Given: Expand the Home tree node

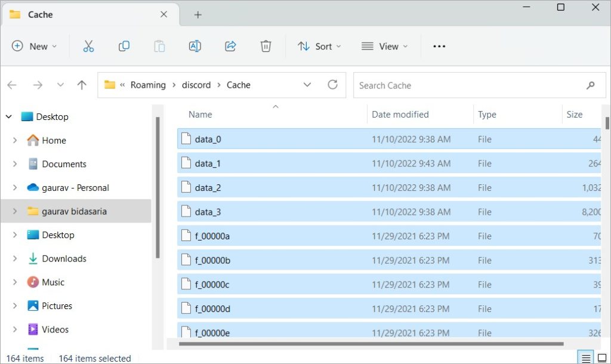Looking at the screenshot, I should pos(15,140).
